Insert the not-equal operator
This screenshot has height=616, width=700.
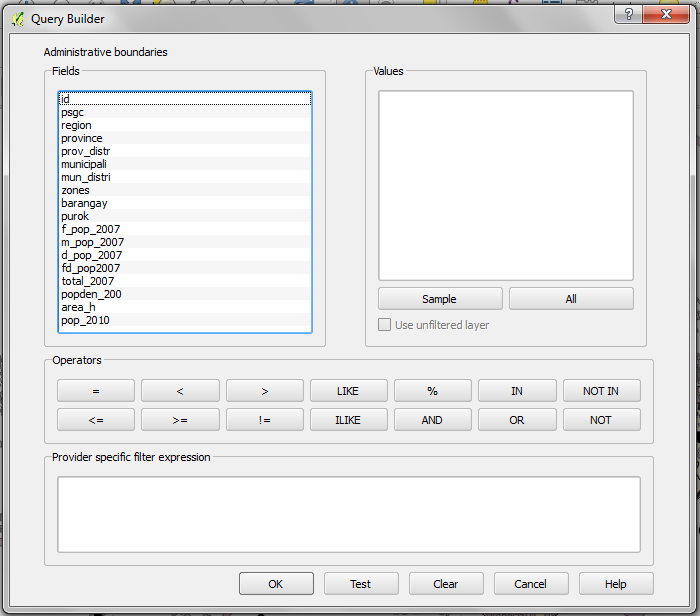(x=265, y=420)
